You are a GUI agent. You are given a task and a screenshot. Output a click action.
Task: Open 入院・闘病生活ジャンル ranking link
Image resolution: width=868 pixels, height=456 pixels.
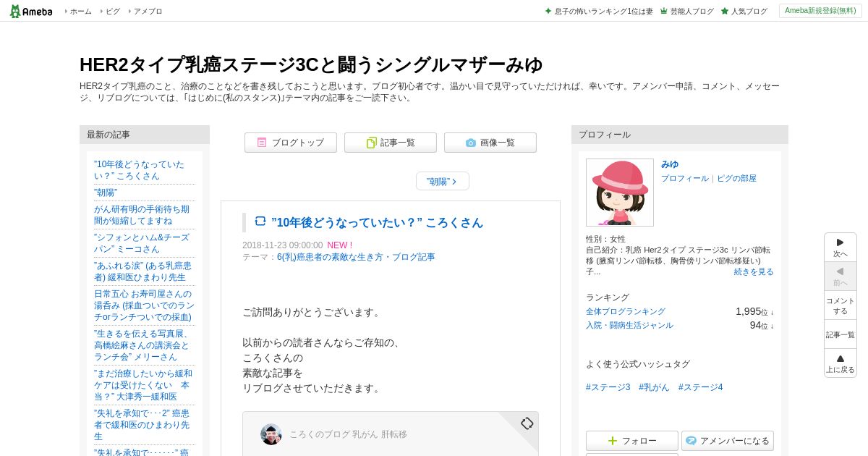[629, 325]
